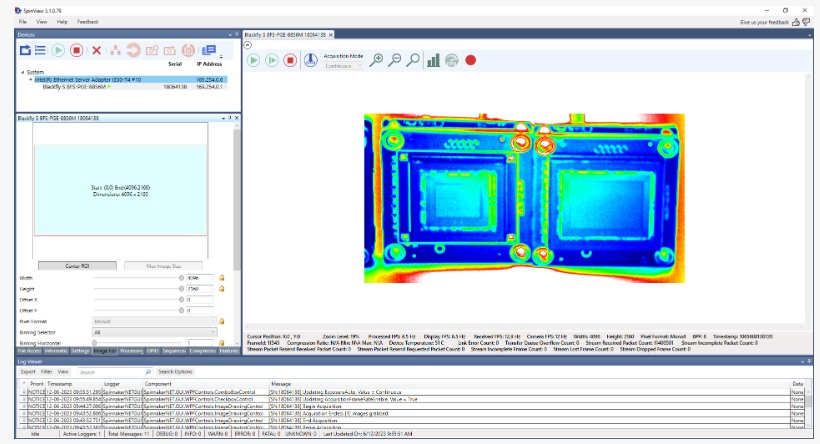Switch to the GPIO tab
This screenshot has height=444, width=820.
[x=153, y=351]
